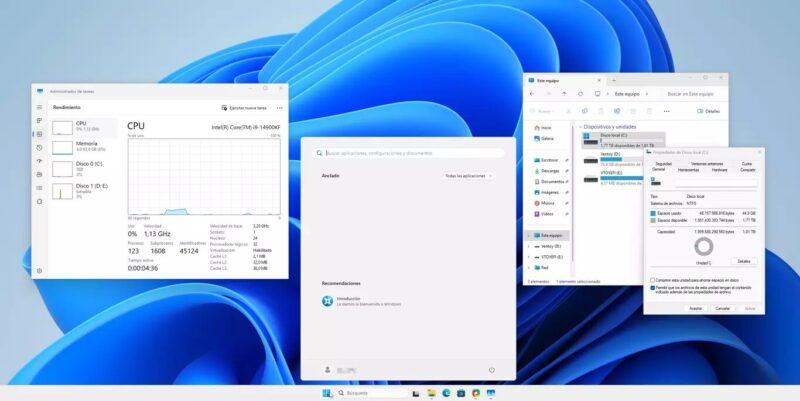Switch to Compartir tab in Properties
The height and width of the screenshot is (401, 800).
pos(747,170)
